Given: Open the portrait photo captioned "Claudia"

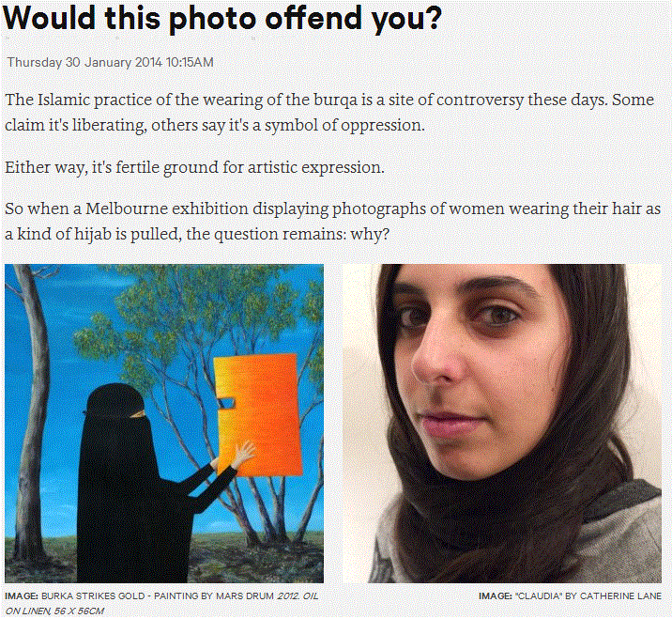Looking at the screenshot, I should [x=502, y=424].
